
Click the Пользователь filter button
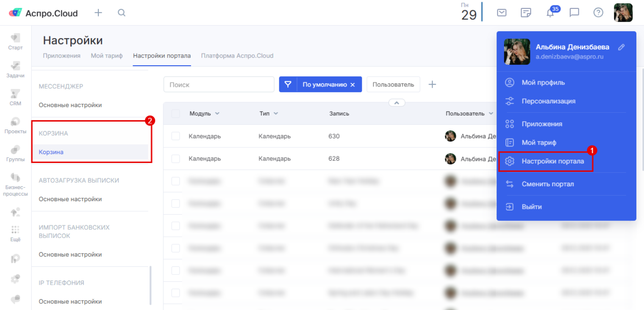393,84
